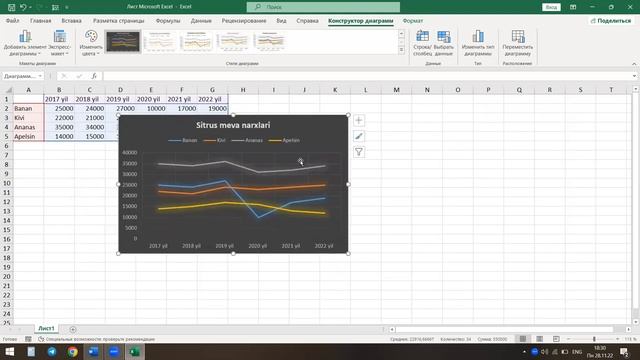
Task: Switch to Normal view icon
Action: [522, 339]
